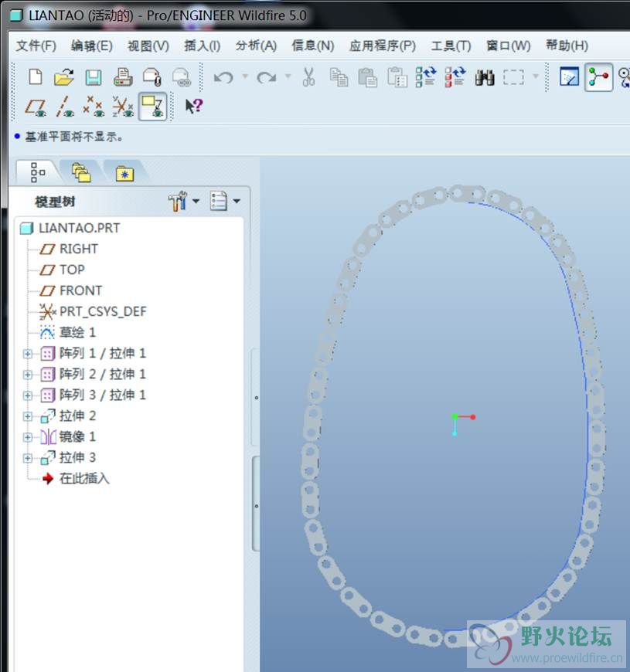Select the RIGHT datum plane
Viewport: 630px width, 672px height.
pos(79,249)
